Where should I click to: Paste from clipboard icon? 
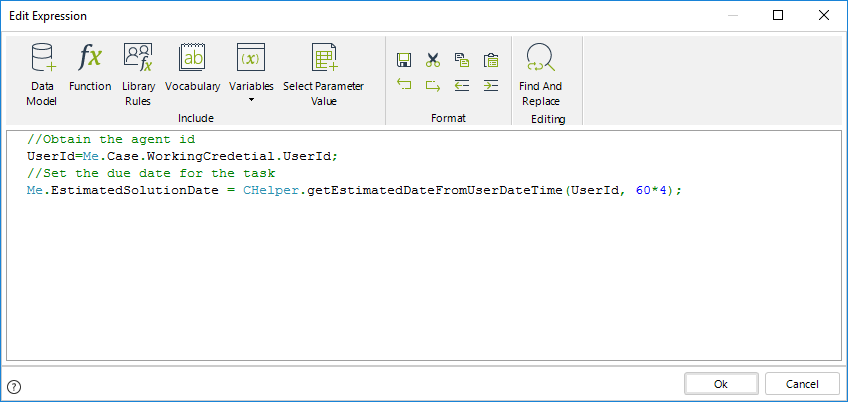tap(490, 60)
